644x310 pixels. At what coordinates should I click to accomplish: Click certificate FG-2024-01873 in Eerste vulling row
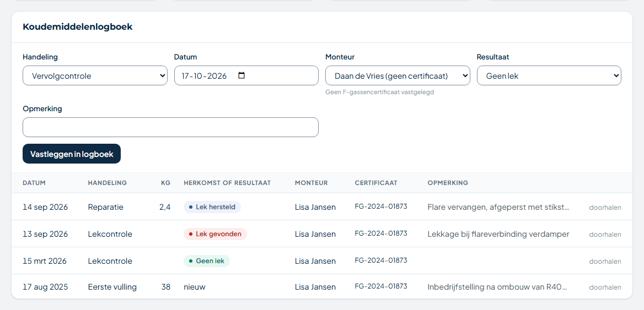tap(381, 286)
